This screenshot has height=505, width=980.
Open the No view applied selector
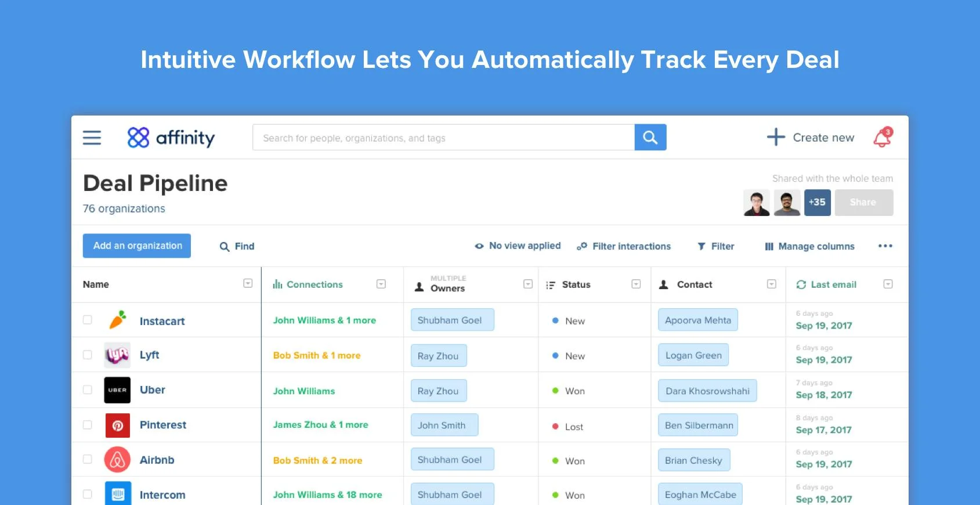pyautogui.click(x=518, y=246)
